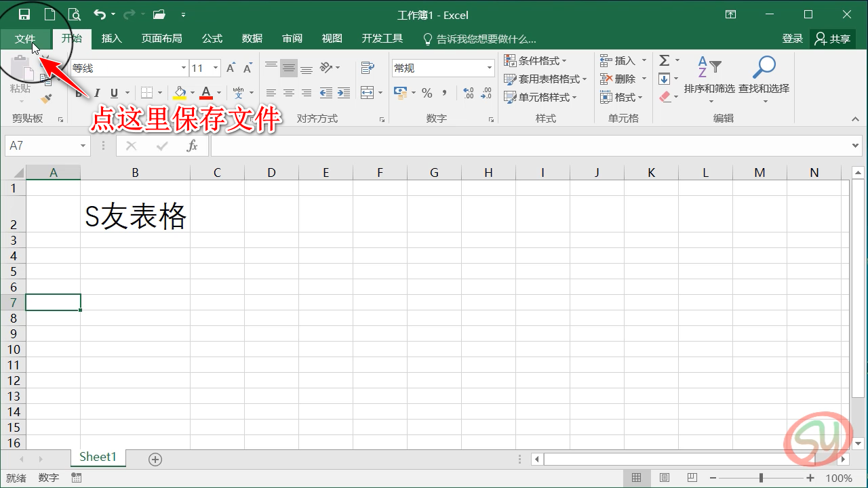The image size is (868, 488).
Task: Open 套用表格格式 table format menu
Action: pyautogui.click(x=545, y=79)
